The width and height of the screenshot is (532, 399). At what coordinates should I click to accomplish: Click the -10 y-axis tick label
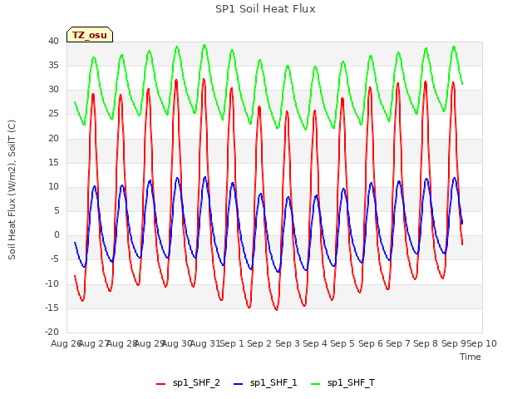click(x=52, y=283)
